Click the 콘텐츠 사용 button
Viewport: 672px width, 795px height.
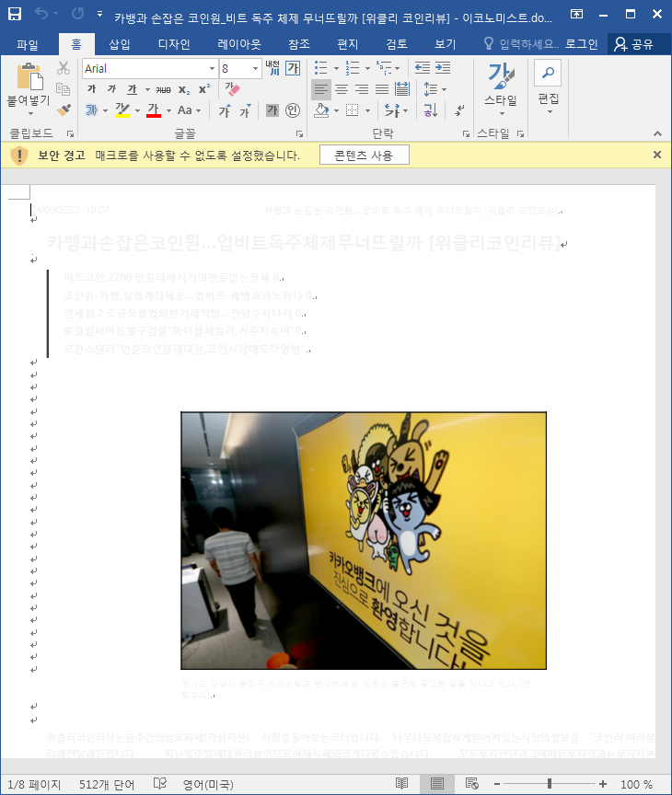(365, 156)
